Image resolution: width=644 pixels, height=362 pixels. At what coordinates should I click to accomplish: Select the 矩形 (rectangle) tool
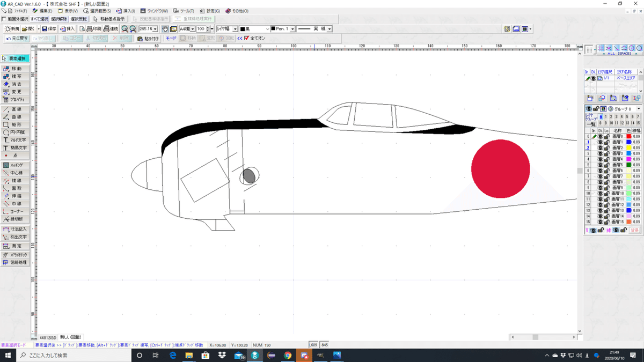coord(16,124)
